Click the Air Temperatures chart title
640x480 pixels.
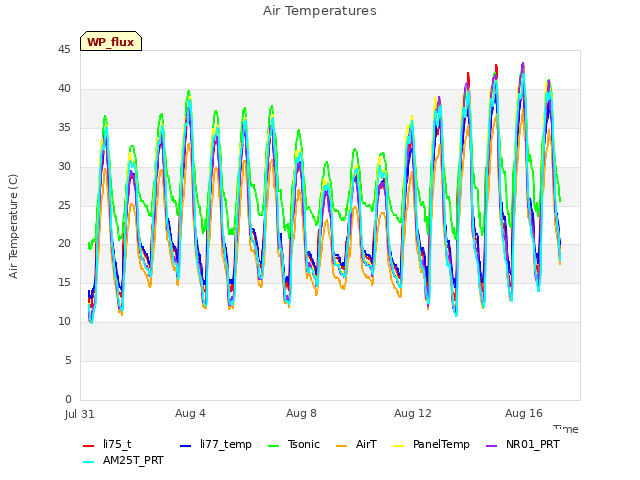click(320, 11)
